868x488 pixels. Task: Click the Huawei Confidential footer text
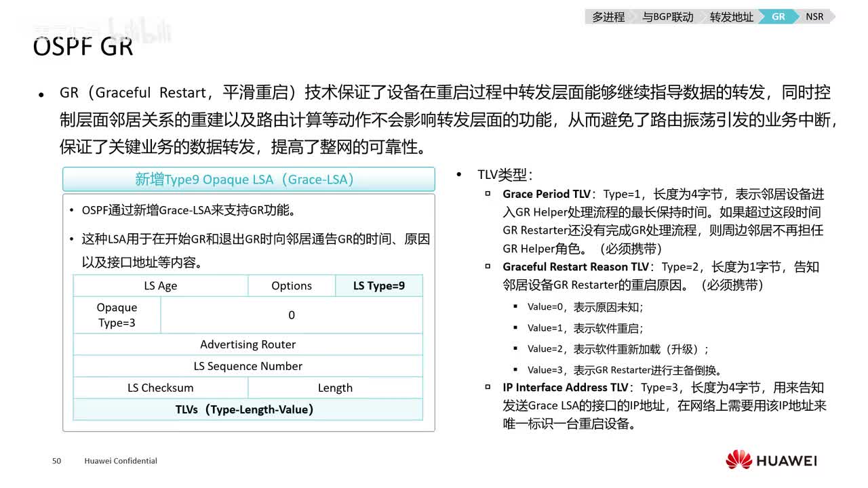[121, 461]
